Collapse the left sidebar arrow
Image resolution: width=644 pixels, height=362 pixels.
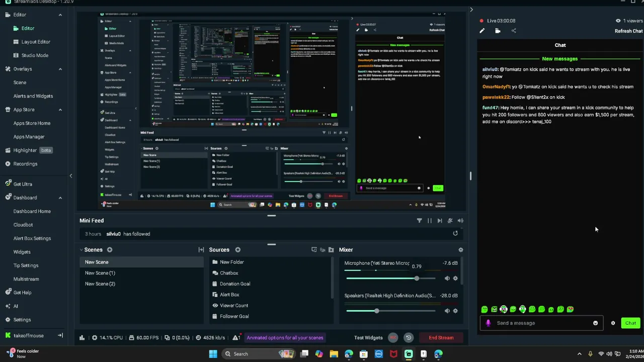coord(71,175)
